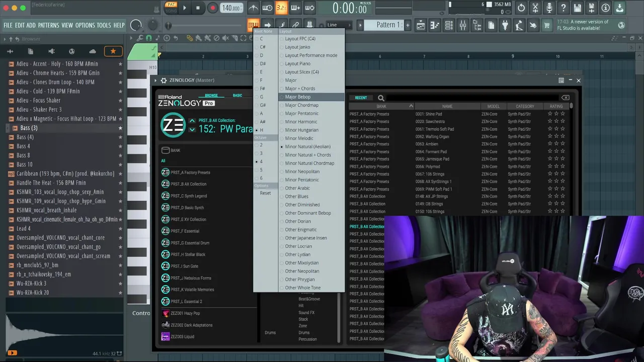
Task: Toggle favorite star for 'Bass 10'
Action: (120, 164)
